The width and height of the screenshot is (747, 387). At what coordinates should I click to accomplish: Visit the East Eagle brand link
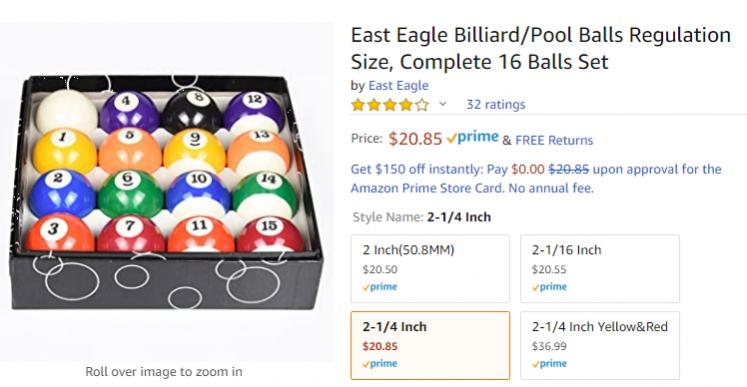[x=398, y=85]
